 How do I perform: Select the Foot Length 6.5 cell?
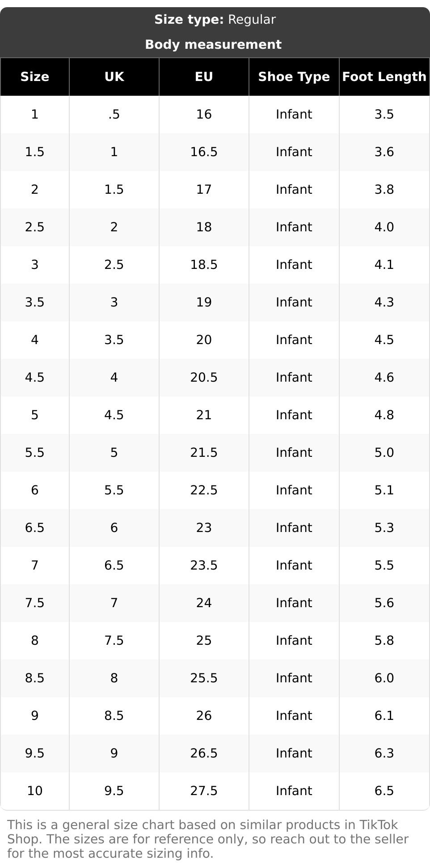pos(384,791)
